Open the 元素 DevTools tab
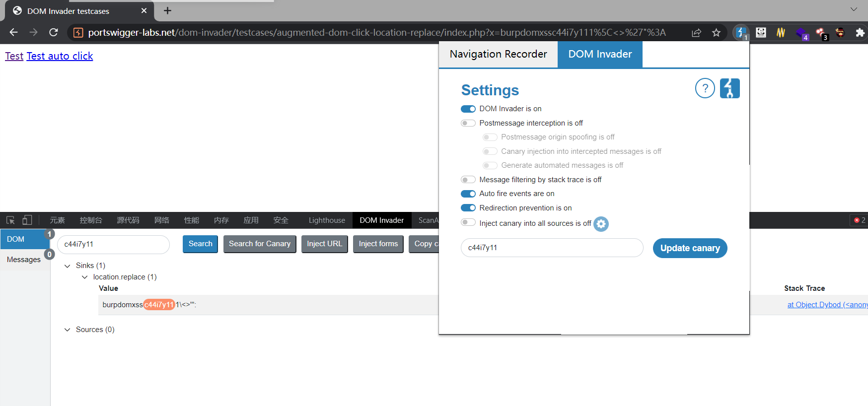Viewport: 868px width, 406px height. (58, 220)
